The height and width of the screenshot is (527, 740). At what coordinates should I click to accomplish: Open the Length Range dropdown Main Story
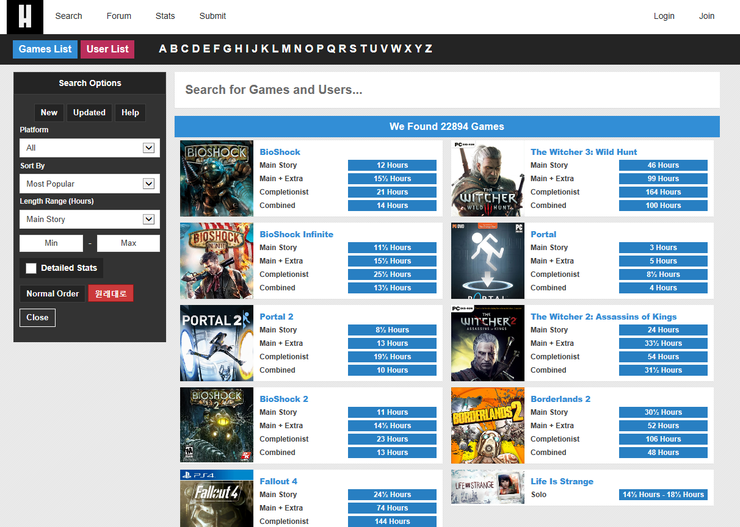coord(90,219)
